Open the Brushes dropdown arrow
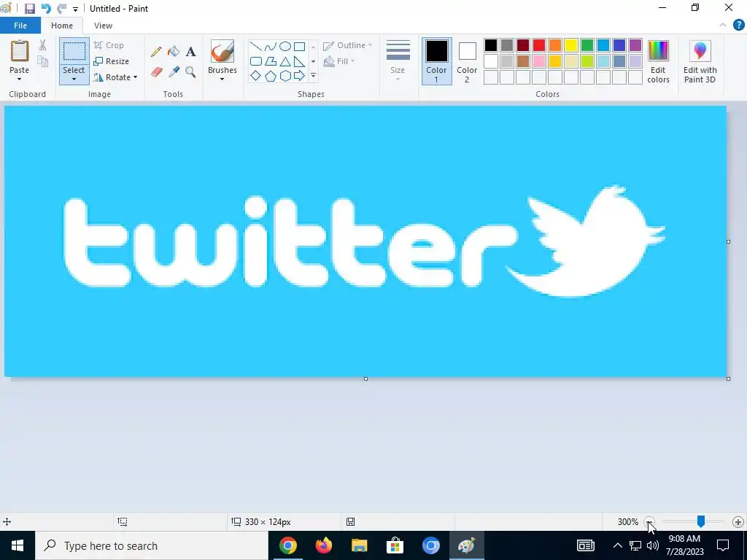 (222, 79)
